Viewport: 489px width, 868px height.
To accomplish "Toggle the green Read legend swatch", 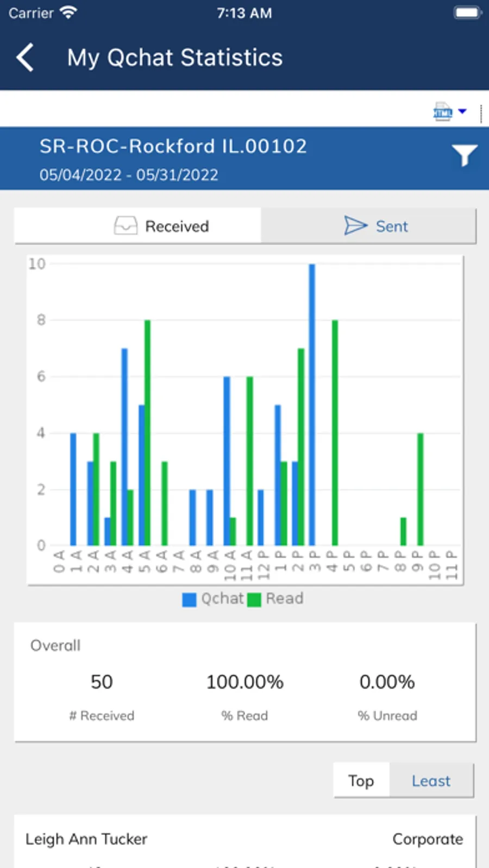I will click(x=254, y=600).
